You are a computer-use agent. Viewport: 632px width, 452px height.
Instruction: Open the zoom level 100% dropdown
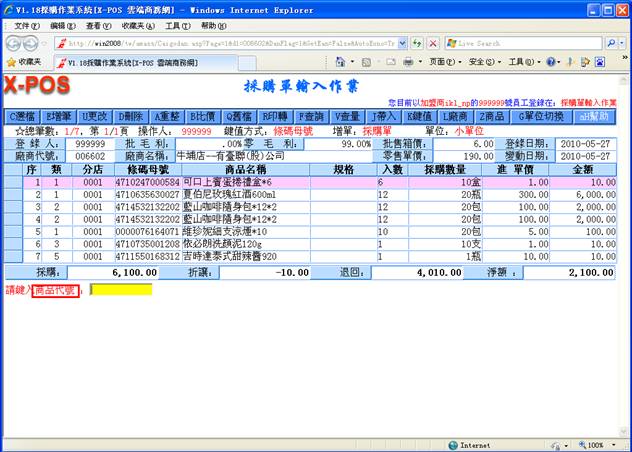click(600, 444)
